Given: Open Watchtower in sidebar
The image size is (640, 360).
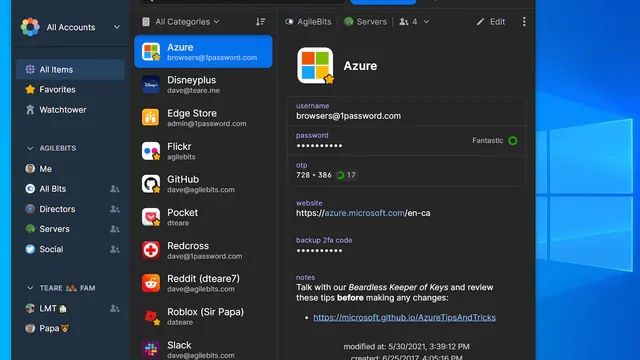Looking at the screenshot, I should (70, 110).
